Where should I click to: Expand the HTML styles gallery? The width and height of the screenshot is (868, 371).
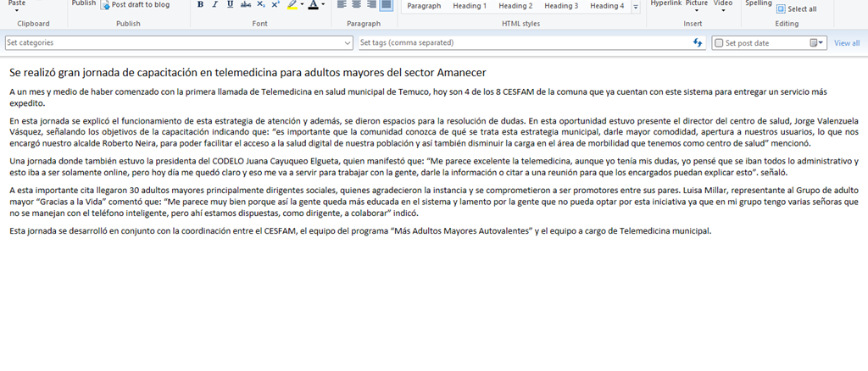click(x=636, y=7)
